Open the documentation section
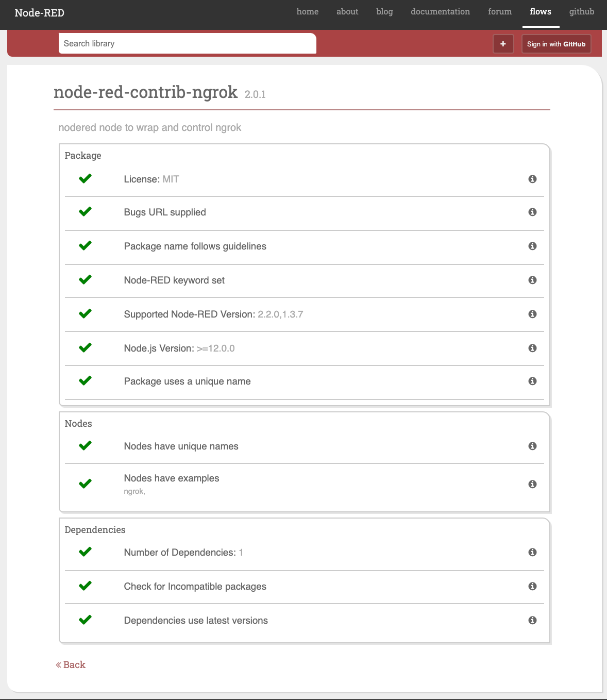The image size is (607, 700). (x=440, y=11)
